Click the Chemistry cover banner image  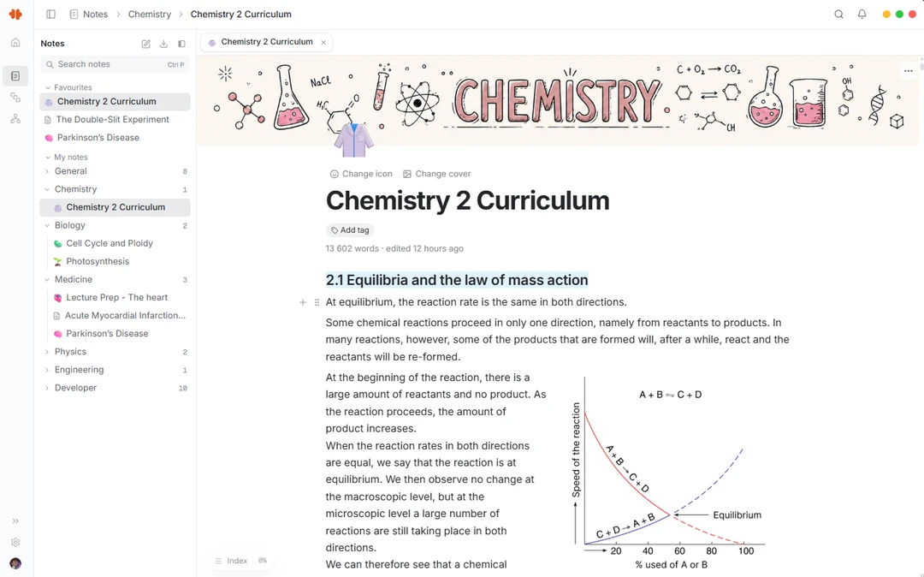(557, 101)
